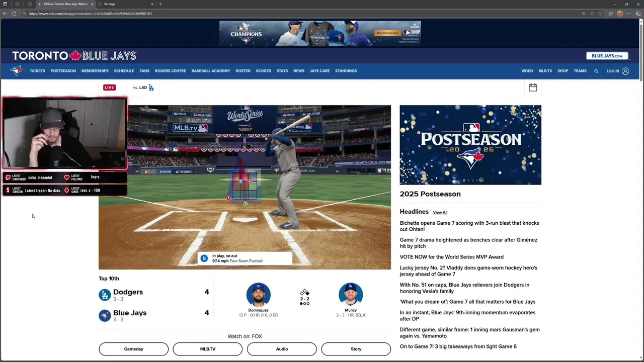Screen dimensions: 644x362
Task: Click the Story button
Action: click(356, 349)
